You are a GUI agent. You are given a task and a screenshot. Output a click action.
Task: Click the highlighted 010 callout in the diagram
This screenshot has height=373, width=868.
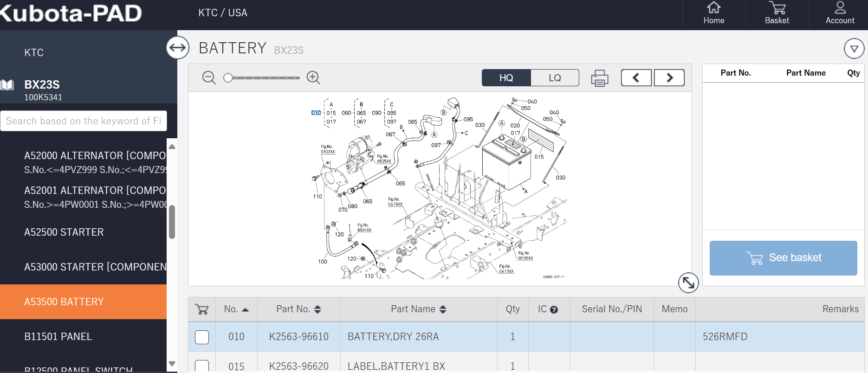pyautogui.click(x=316, y=113)
